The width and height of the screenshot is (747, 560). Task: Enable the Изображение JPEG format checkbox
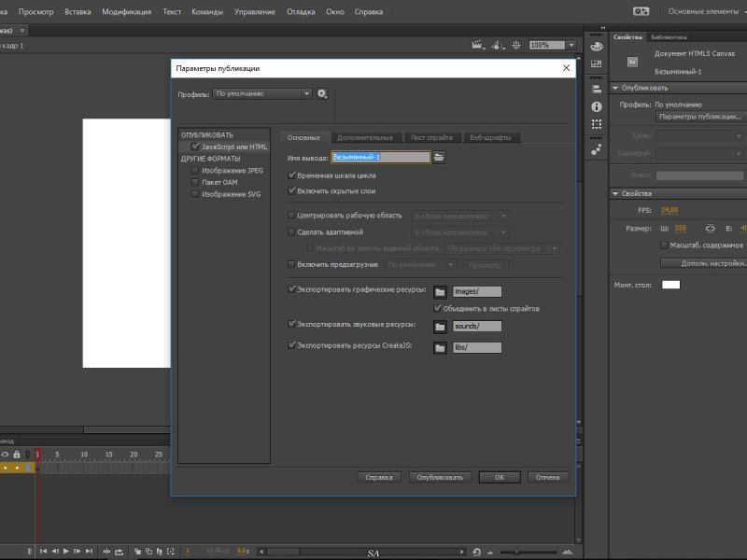[x=195, y=170]
